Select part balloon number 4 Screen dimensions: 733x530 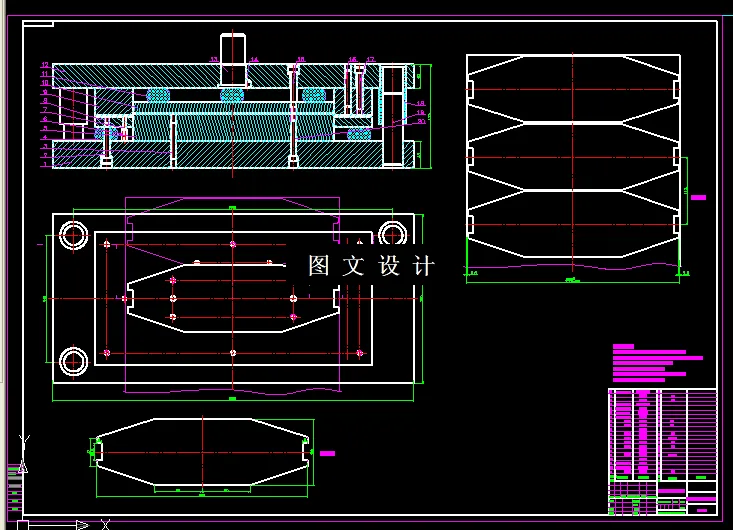pyautogui.click(x=45, y=137)
